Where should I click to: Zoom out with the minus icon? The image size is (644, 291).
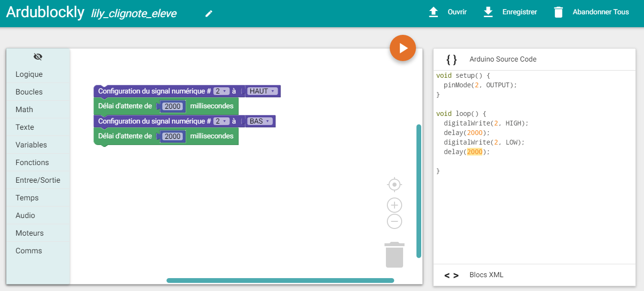point(395,221)
